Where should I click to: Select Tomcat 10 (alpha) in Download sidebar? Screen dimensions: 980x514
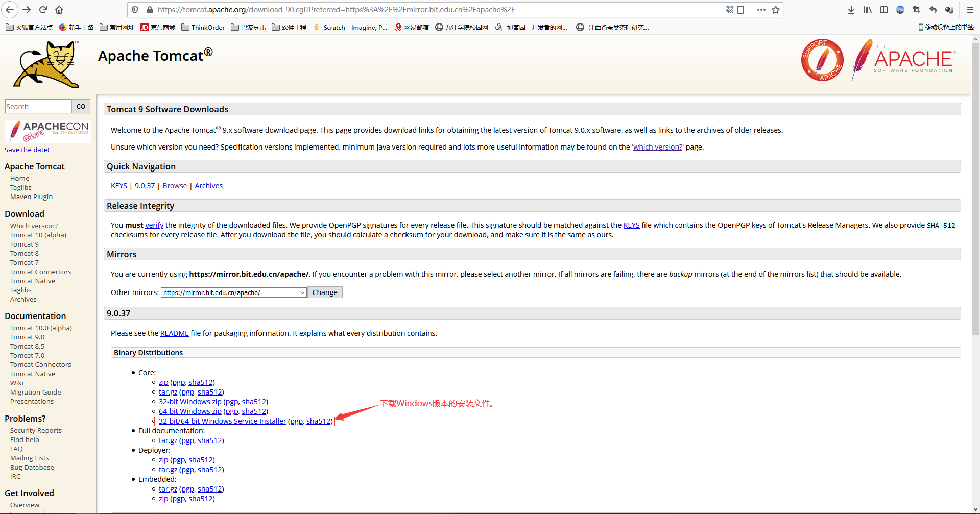(x=38, y=235)
